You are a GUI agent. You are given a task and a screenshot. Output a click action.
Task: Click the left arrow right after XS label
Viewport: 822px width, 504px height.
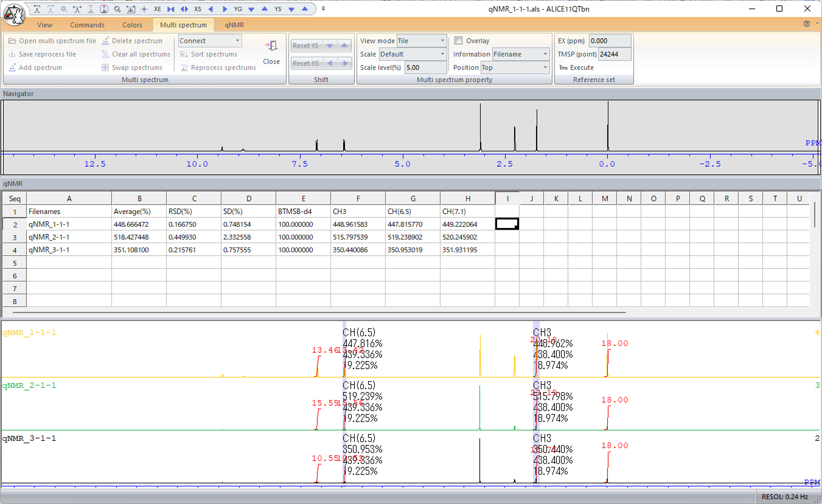[211, 9]
